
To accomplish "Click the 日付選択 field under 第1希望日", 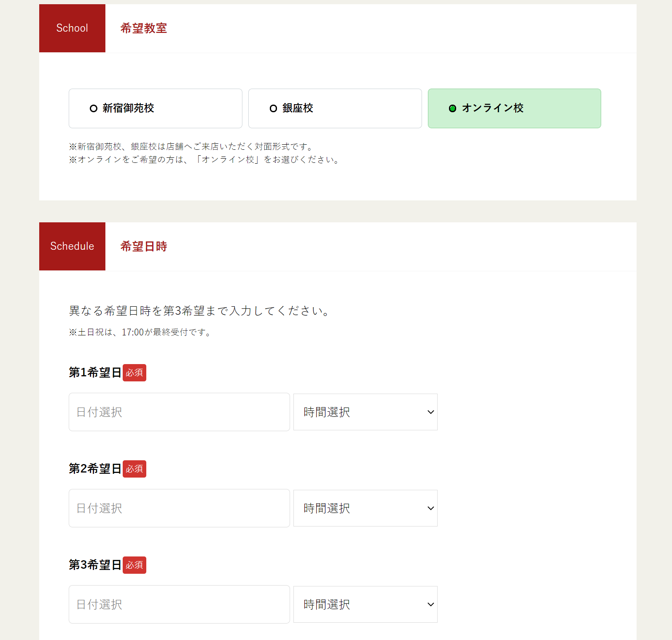I will point(179,412).
